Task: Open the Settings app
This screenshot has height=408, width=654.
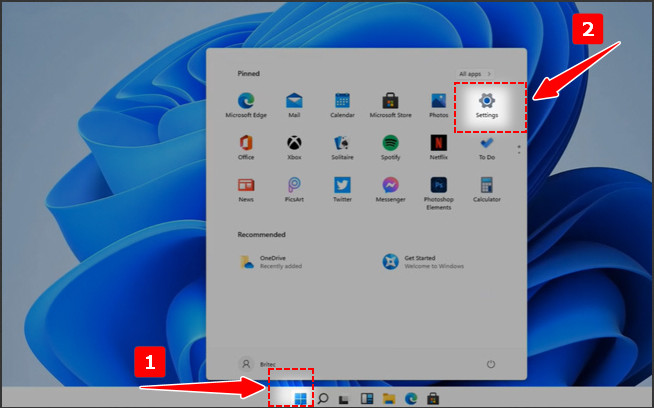Action: click(487, 105)
